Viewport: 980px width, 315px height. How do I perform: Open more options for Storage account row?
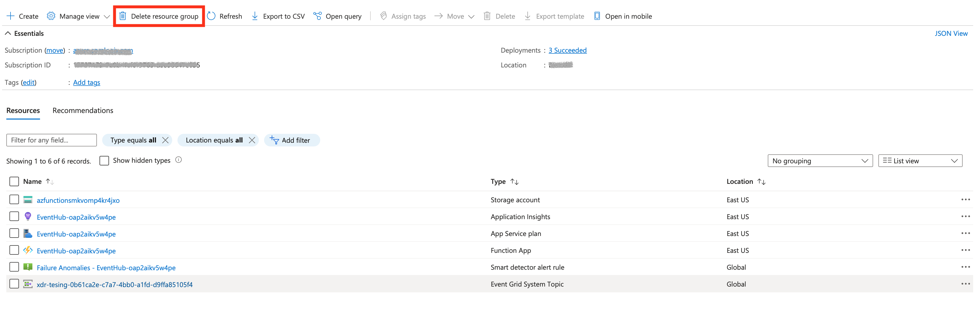(x=965, y=199)
